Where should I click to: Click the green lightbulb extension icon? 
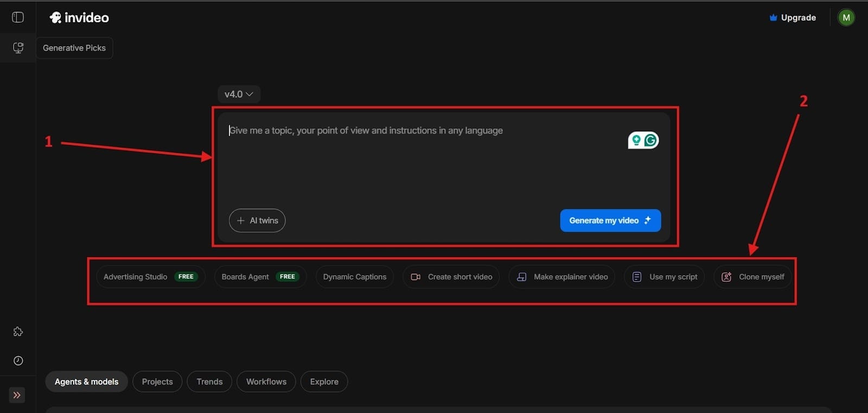636,141
